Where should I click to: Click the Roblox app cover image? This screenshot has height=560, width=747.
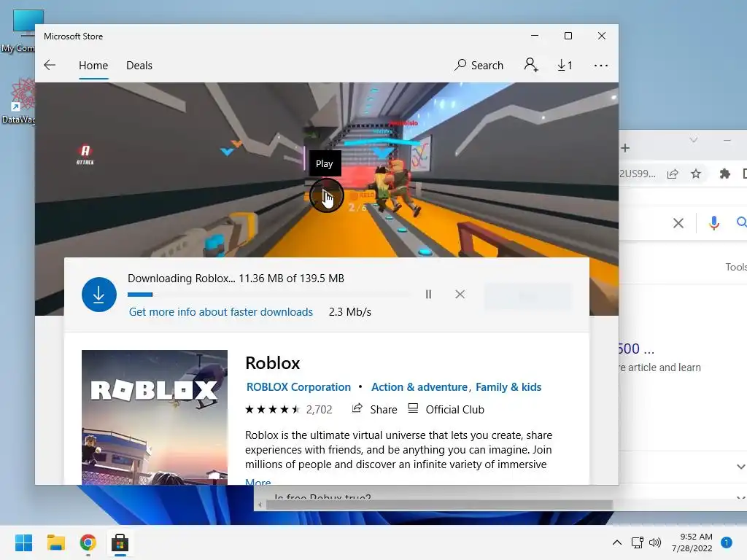[155, 417]
